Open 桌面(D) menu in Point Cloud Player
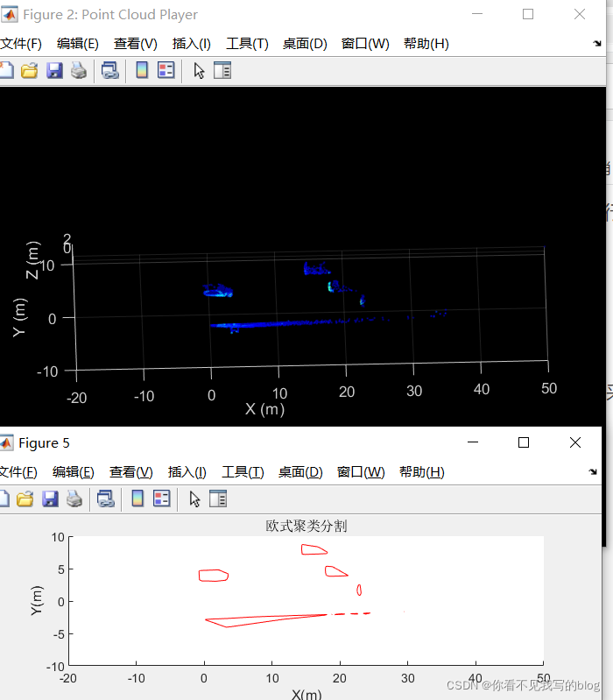Image resolution: width=613 pixels, height=700 pixels. tap(305, 44)
